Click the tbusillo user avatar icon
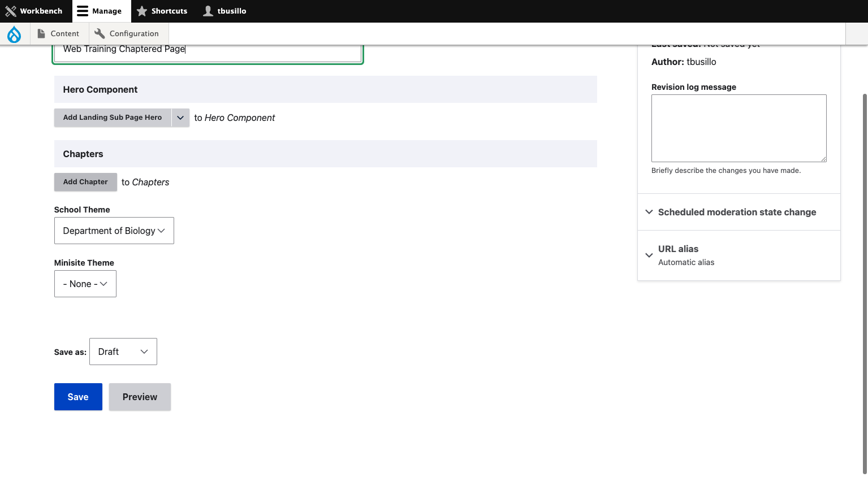This screenshot has height=477, width=868. pos(208,11)
